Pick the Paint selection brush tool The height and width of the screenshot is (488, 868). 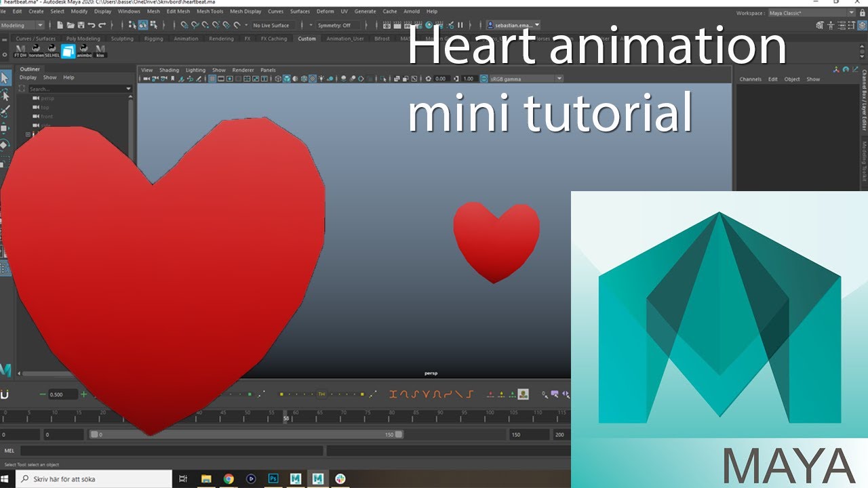pos(5,111)
